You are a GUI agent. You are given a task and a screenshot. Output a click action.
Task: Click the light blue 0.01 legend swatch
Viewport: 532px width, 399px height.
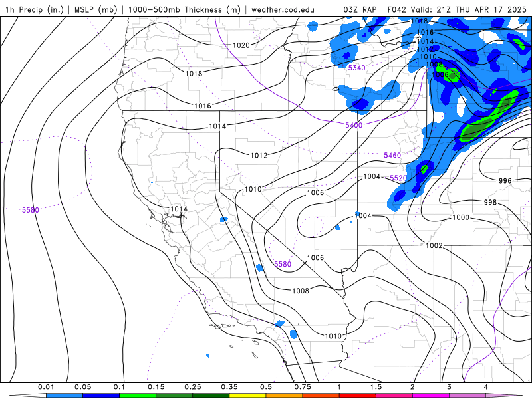(x=65, y=396)
